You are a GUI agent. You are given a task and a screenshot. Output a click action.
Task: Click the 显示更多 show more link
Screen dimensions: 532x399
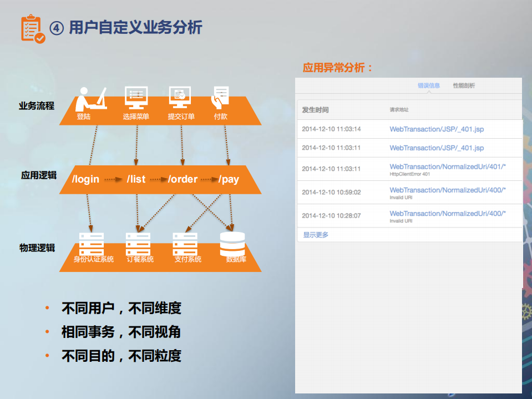click(x=315, y=235)
